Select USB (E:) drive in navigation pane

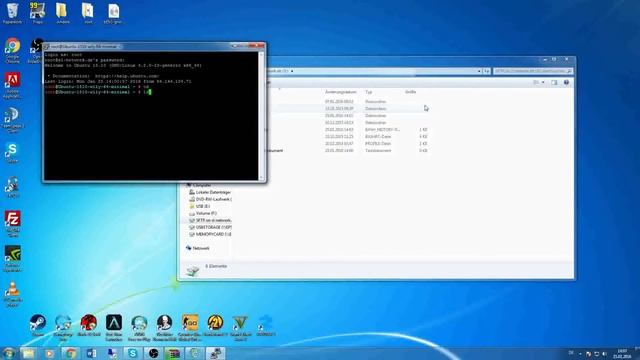click(x=200, y=206)
